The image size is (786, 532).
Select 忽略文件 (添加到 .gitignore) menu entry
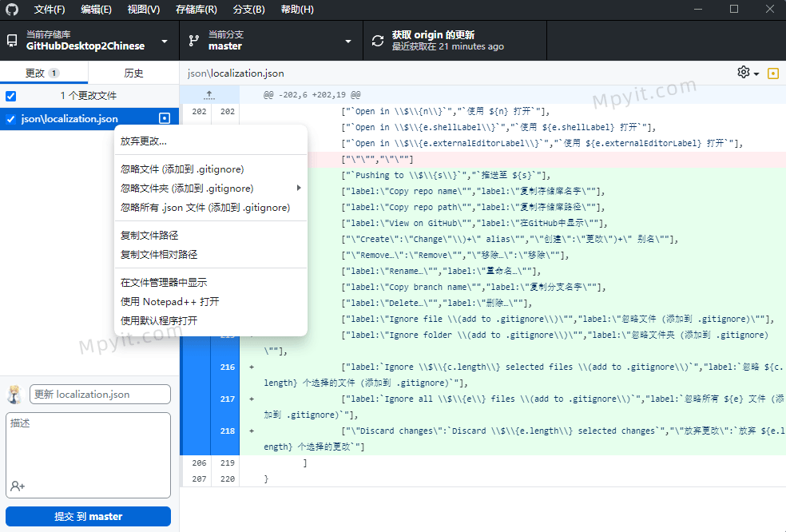tap(211, 169)
